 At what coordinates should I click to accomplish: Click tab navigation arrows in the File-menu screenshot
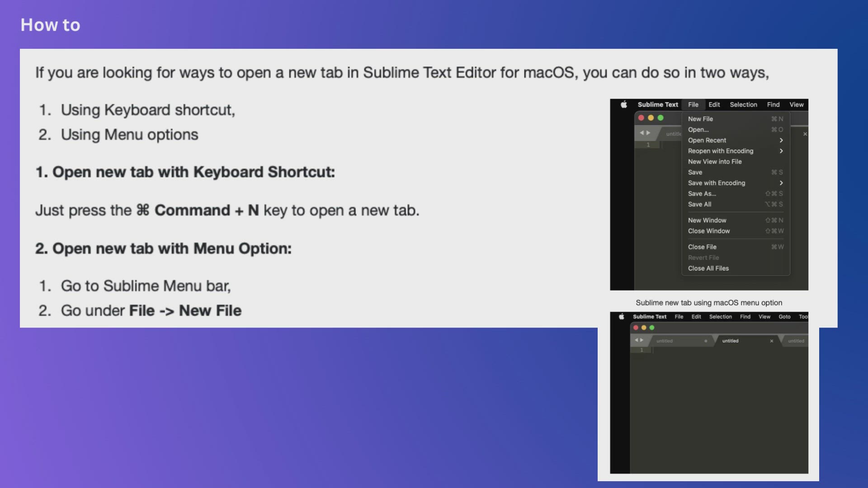pos(645,133)
